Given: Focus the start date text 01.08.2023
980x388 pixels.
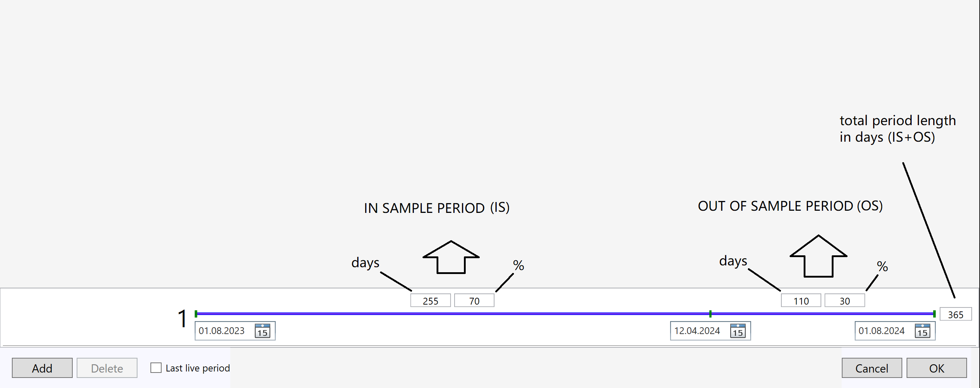Looking at the screenshot, I should (222, 331).
